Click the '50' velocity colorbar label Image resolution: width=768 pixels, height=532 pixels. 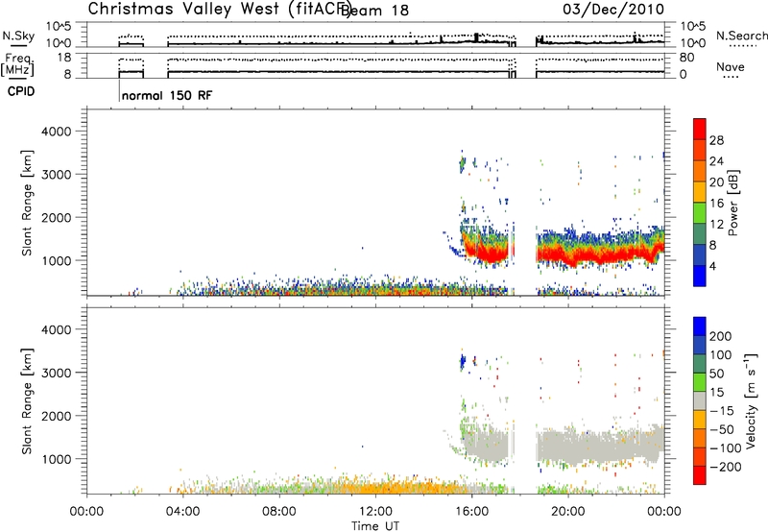tap(716, 374)
